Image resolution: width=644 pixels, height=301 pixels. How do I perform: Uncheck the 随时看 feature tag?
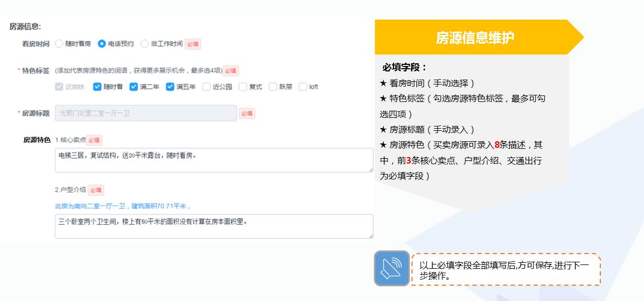[97, 87]
